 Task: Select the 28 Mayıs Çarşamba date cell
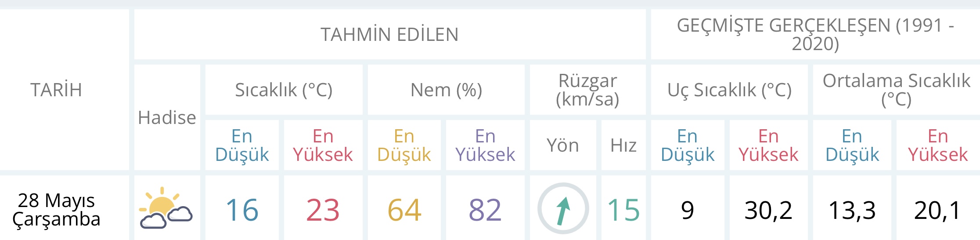(56, 209)
